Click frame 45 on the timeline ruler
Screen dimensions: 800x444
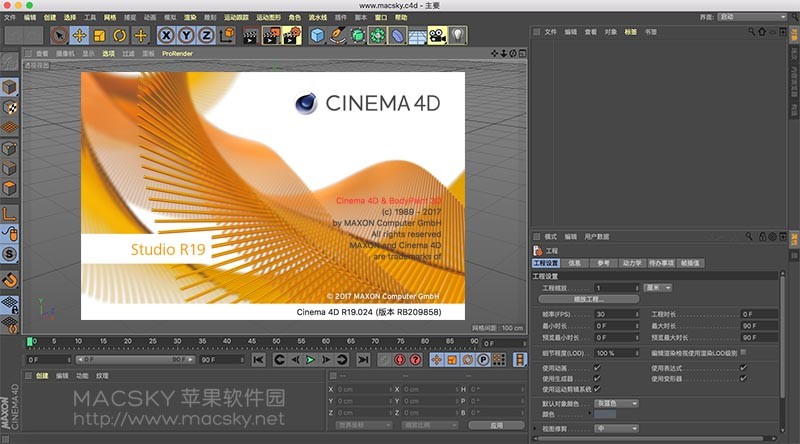tap(252, 341)
